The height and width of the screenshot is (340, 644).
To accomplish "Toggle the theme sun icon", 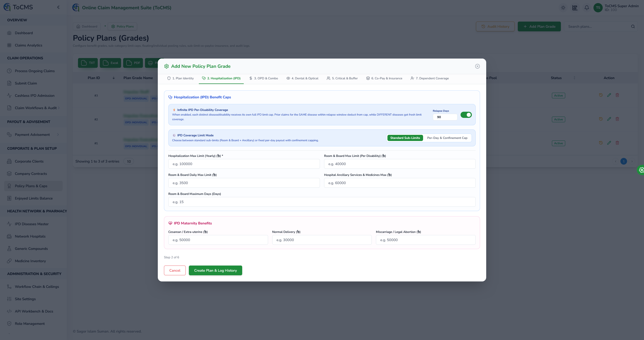I will [563, 8].
